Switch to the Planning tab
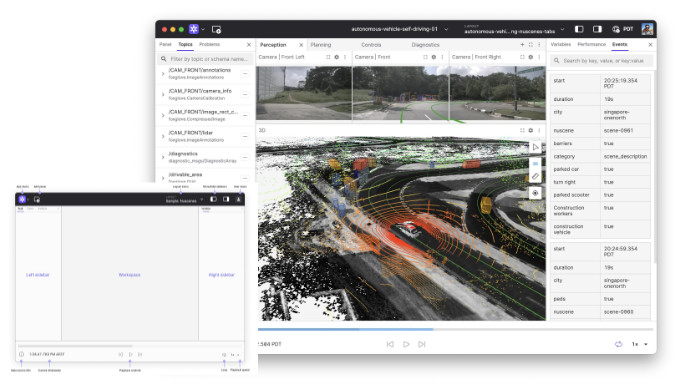The width and height of the screenshot is (678, 381). pos(320,45)
